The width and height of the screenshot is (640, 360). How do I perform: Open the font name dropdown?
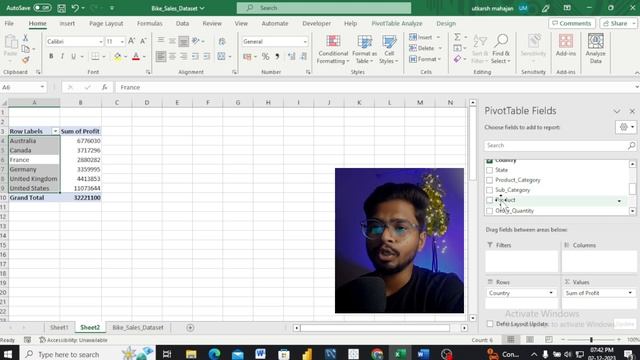coord(100,42)
